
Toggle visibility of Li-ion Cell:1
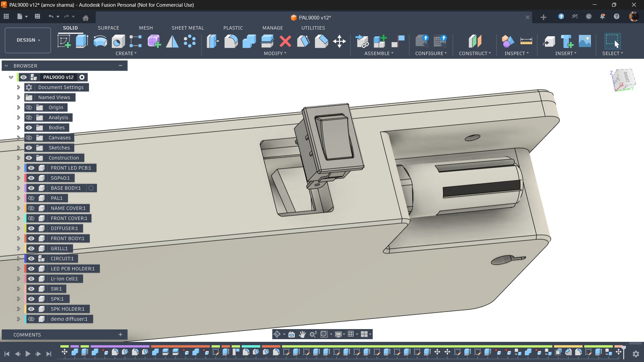click(31, 279)
